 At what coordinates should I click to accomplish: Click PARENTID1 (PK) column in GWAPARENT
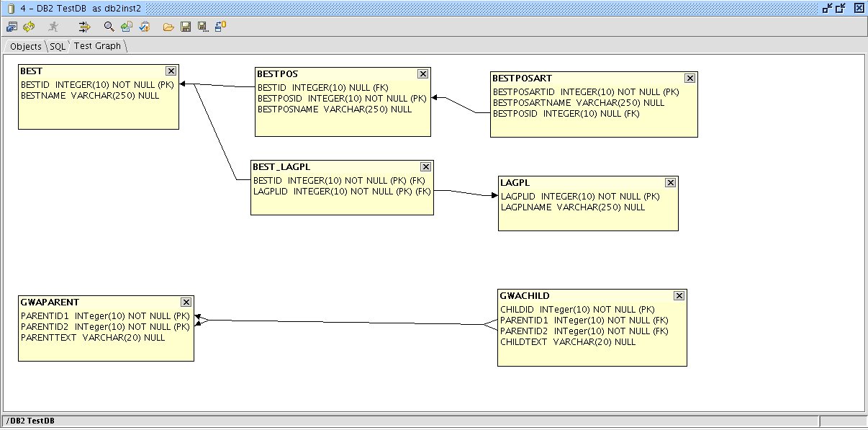(105, 315)
